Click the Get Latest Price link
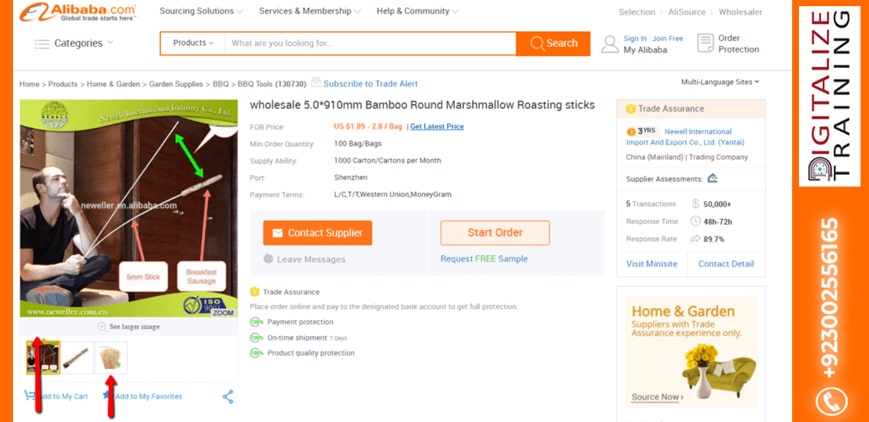 [437, 127]
